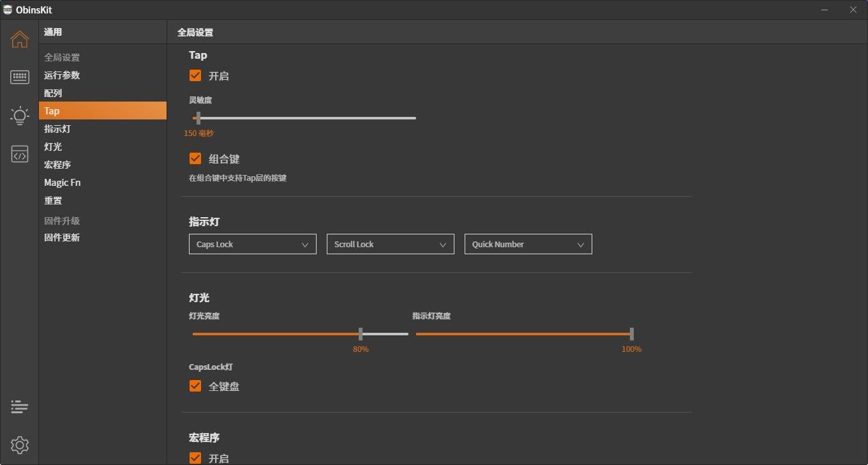Open the macro code icon
The image size is (868, 465).
point(19,154)
